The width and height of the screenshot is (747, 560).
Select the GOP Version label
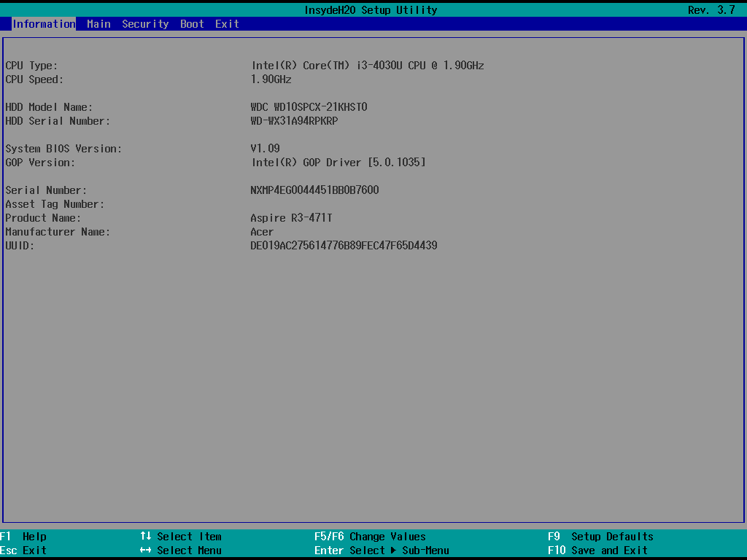point(40,163)
